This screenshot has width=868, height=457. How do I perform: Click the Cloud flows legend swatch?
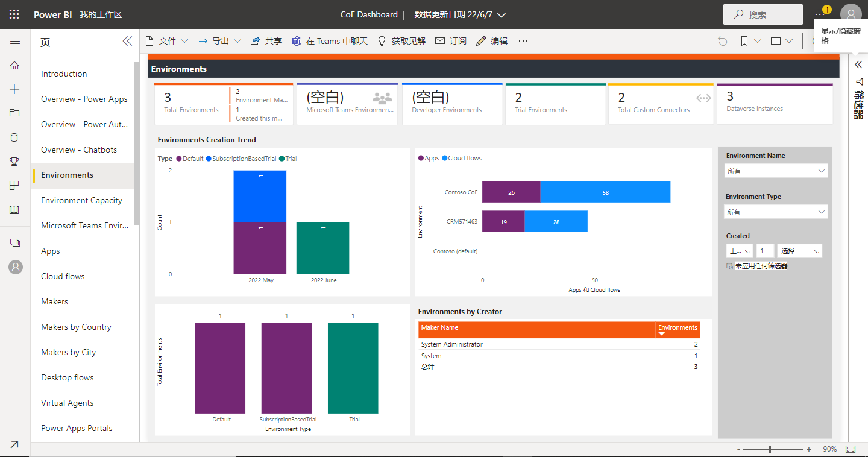click(x=445, y=158)
